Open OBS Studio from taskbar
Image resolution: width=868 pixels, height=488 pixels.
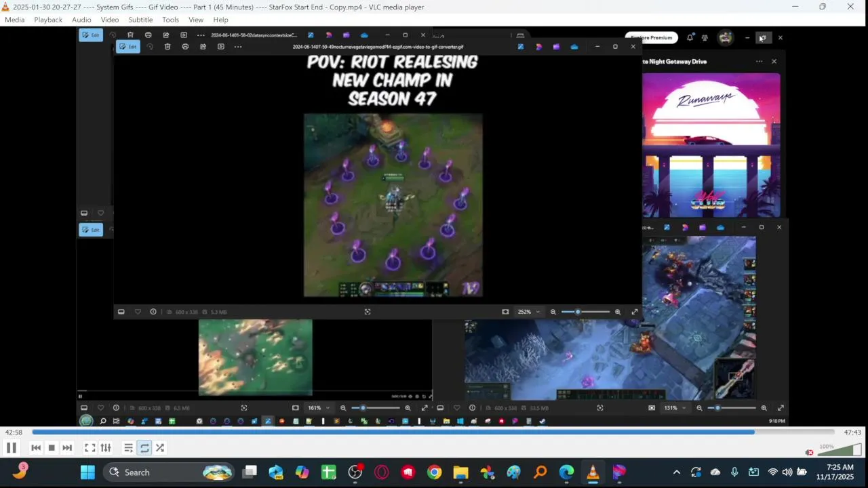click(x=355, y=472)
